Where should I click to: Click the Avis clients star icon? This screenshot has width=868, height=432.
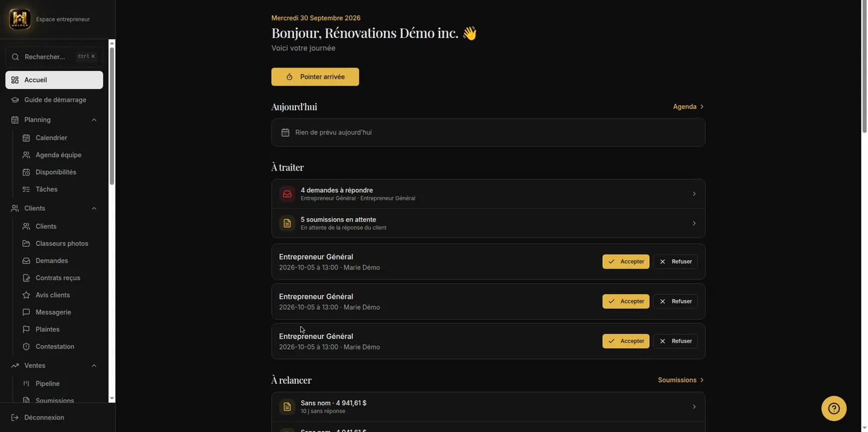point(26,295)
